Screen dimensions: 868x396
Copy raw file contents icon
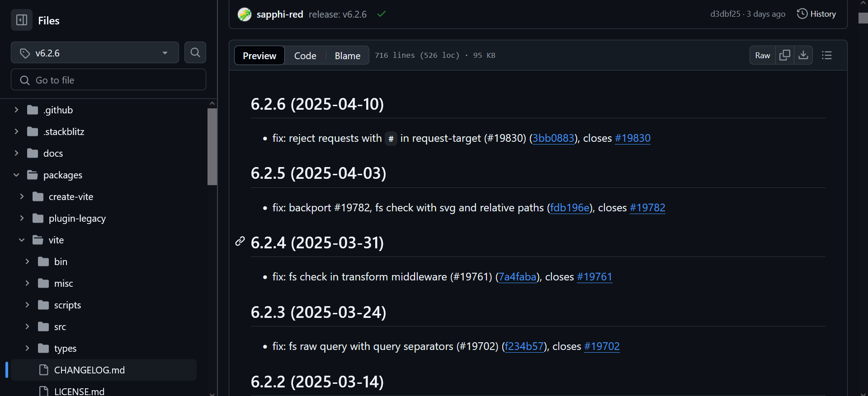pyautogui.click(x=785, y=55)
